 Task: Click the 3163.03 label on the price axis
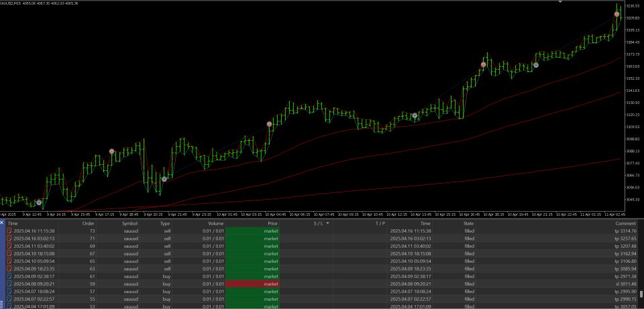[633, 66]
